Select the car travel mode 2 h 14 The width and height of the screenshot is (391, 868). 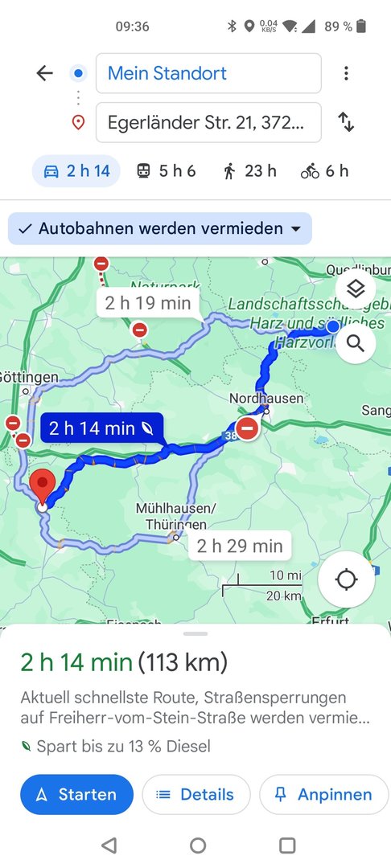point(76,171)
